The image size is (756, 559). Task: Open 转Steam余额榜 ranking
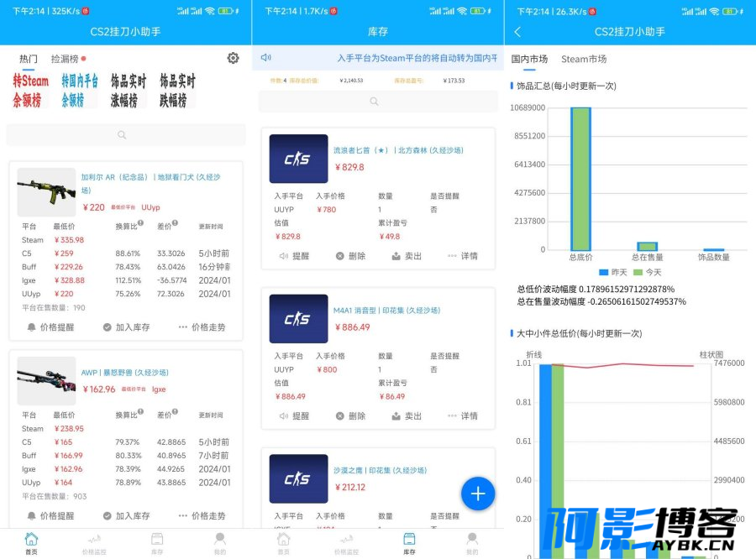tap(30, 91)
